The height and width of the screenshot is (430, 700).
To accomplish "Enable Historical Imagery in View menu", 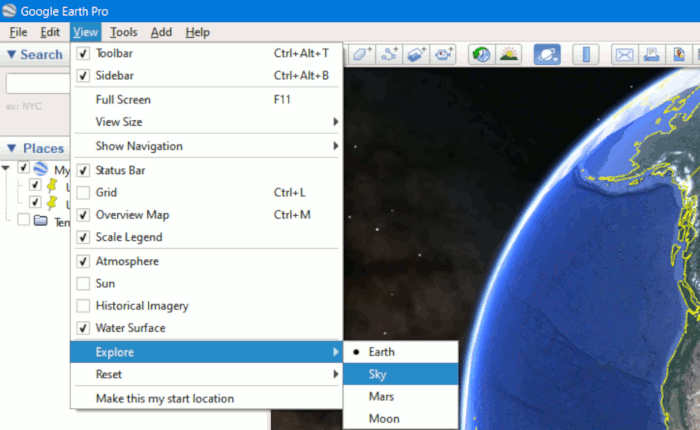I will tap(83, 306).
